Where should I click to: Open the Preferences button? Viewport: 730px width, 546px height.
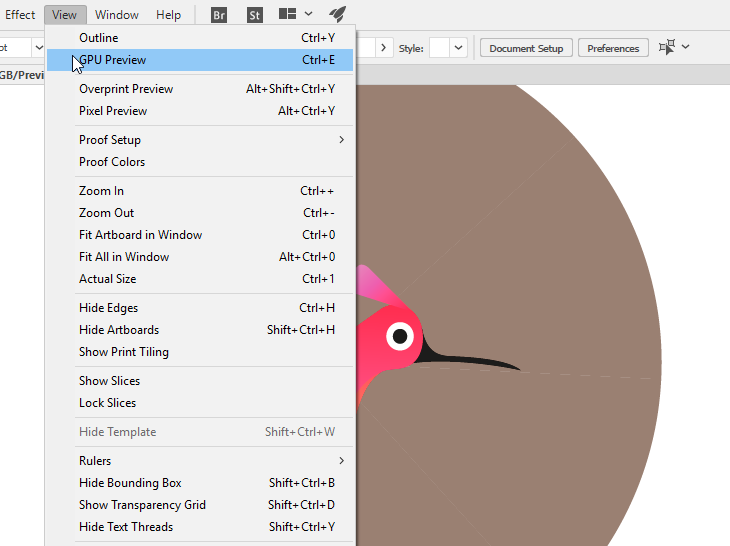[x=613, y=48]
